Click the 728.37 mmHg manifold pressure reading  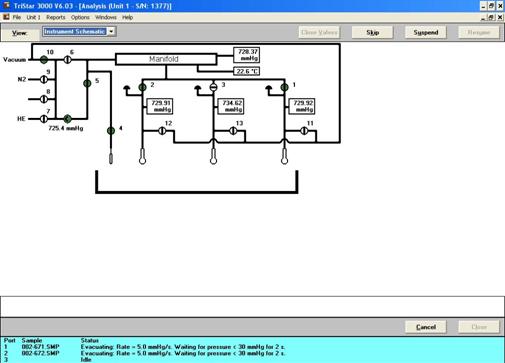pos(247,55)
